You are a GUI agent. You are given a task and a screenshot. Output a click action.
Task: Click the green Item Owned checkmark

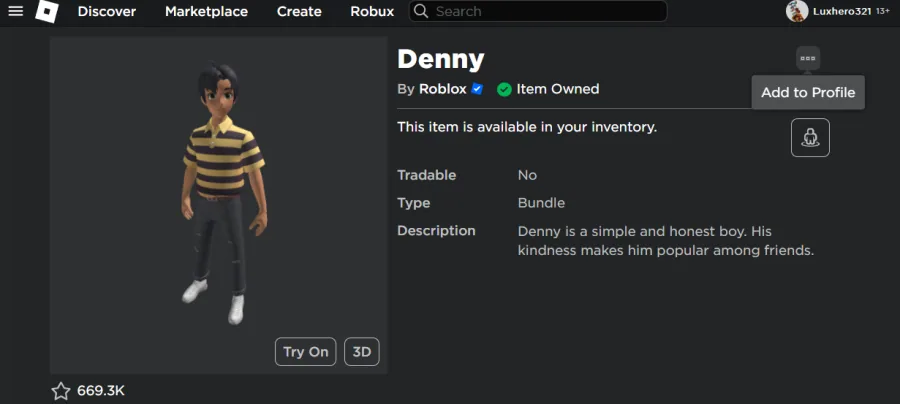point(504,90)
